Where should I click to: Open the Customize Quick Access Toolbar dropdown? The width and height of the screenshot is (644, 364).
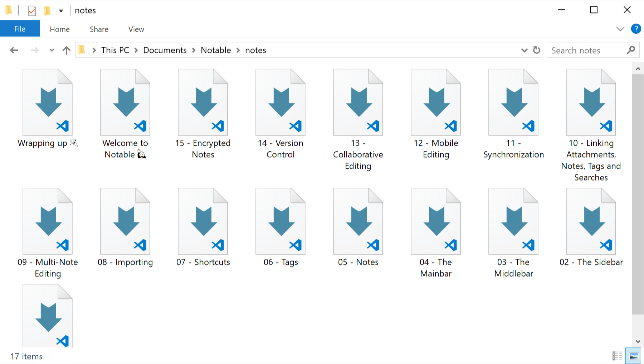(61, 11)
